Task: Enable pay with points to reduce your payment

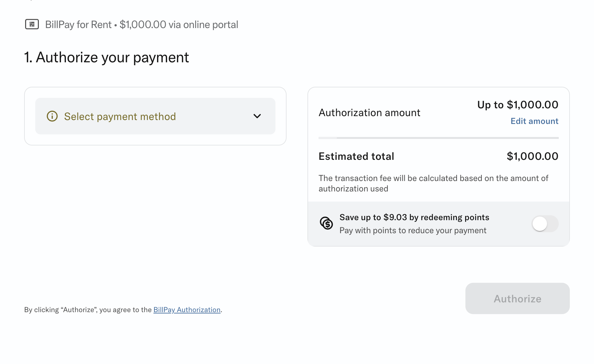Action: click(544, 223)
